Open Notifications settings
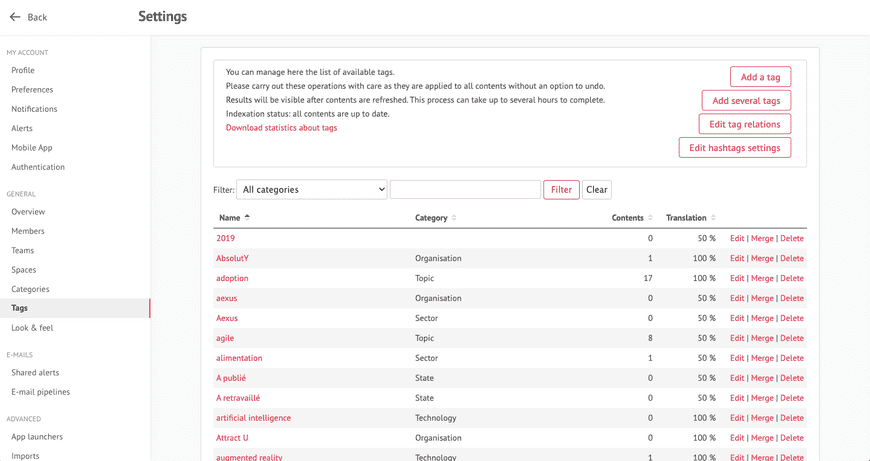This screenshot has width=870, height=461. (x=34, y=109)
